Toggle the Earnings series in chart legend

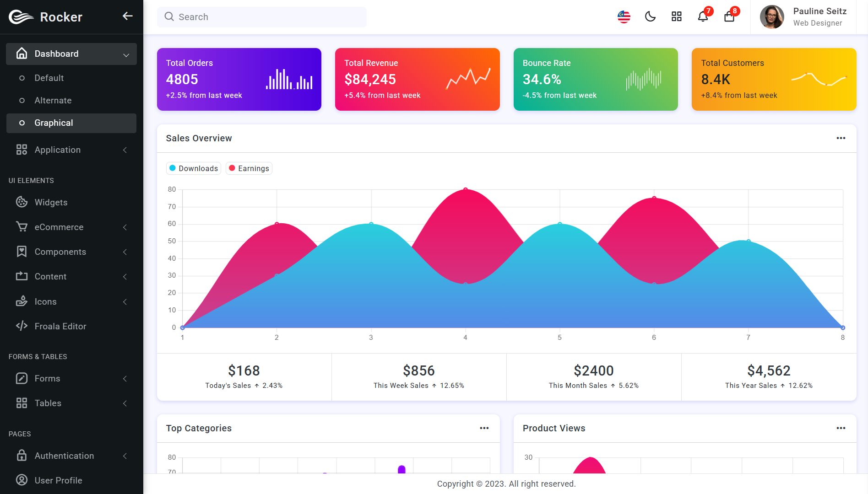coord(249,168)
